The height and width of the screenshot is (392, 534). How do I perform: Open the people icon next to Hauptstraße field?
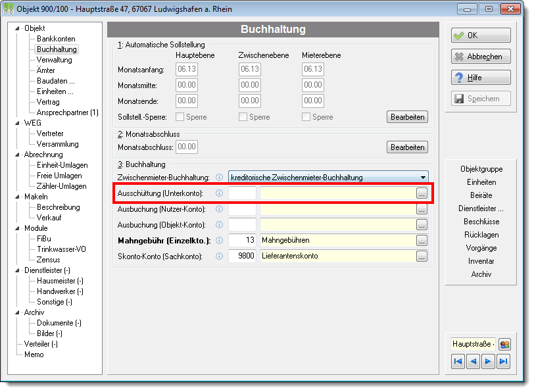tap(504, 345)
